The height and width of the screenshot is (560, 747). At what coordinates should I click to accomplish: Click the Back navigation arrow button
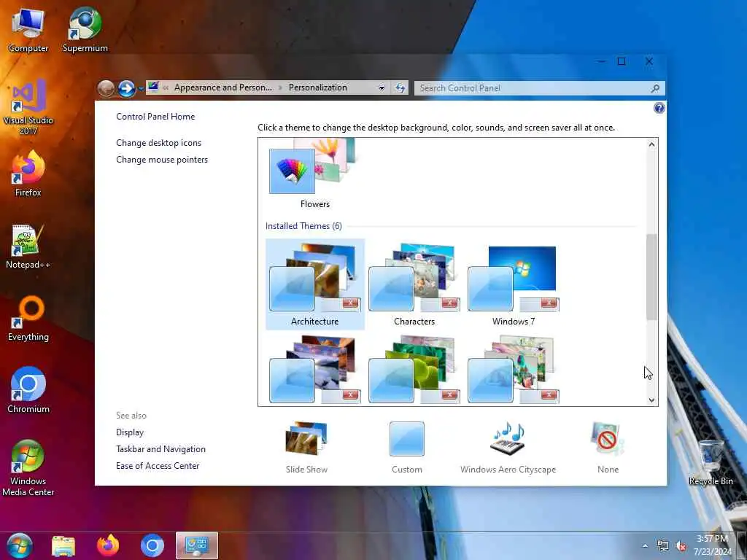(x=106, y=88)
